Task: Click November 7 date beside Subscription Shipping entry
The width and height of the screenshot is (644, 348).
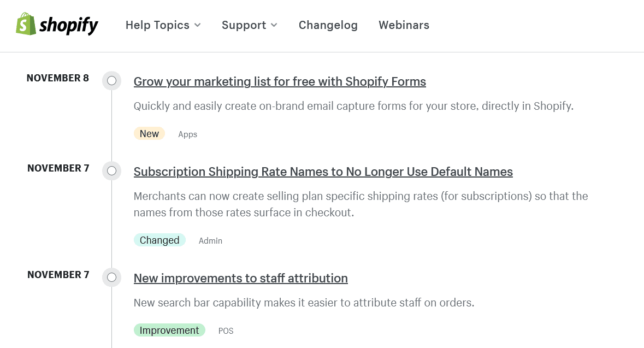Action: click(x=58, y=168)
